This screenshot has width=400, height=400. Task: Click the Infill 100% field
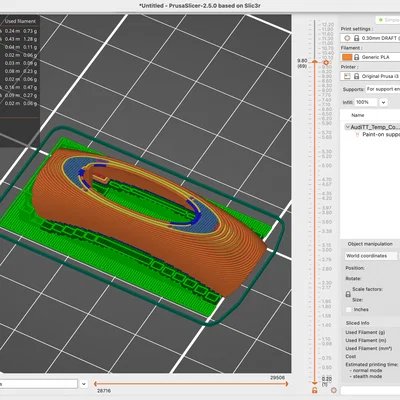(366, 102)
